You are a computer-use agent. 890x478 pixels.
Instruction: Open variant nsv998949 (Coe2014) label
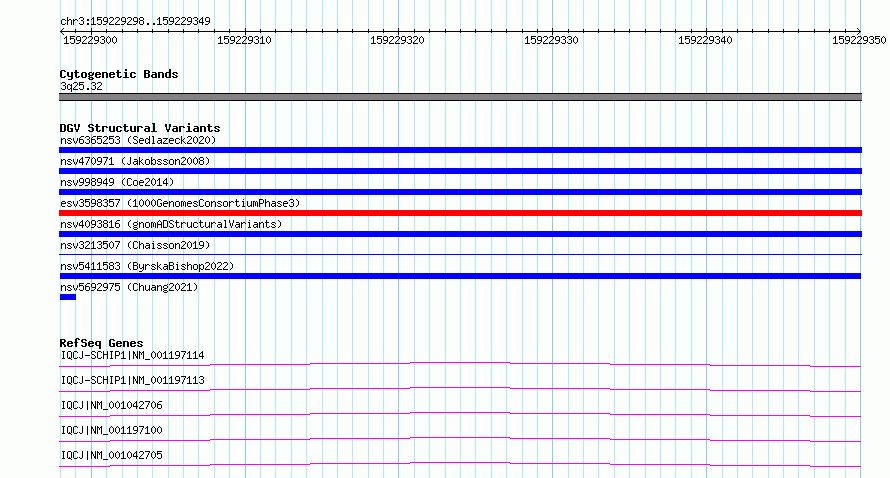tap(117, 182)
